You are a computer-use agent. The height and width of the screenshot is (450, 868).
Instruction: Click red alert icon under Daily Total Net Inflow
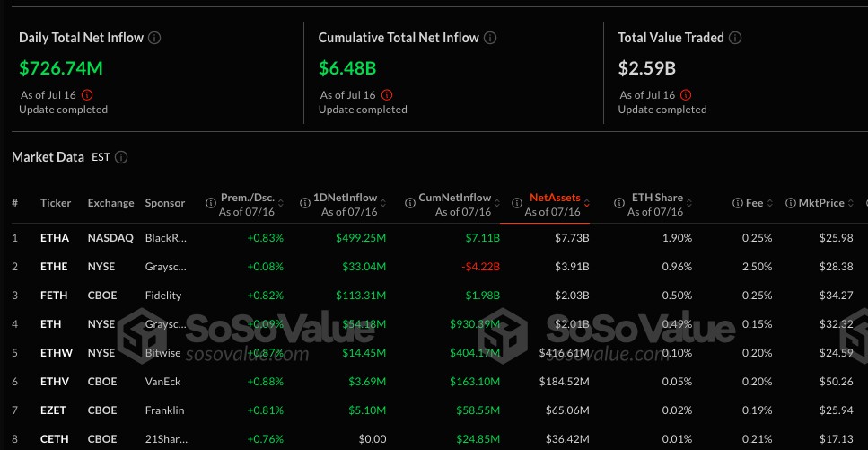[87, 95]
